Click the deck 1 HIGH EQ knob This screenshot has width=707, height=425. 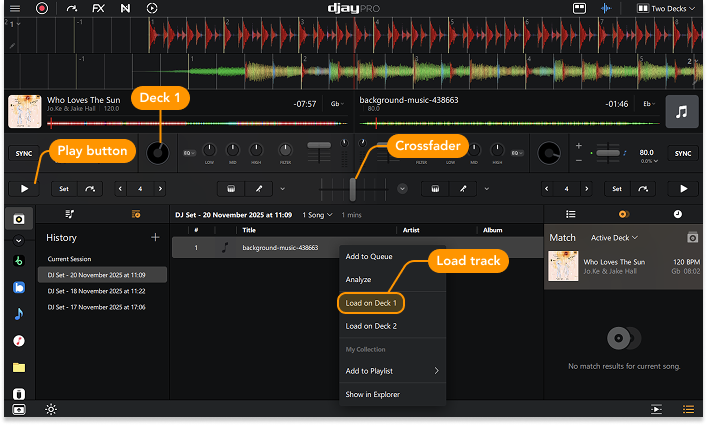point(256,150)
